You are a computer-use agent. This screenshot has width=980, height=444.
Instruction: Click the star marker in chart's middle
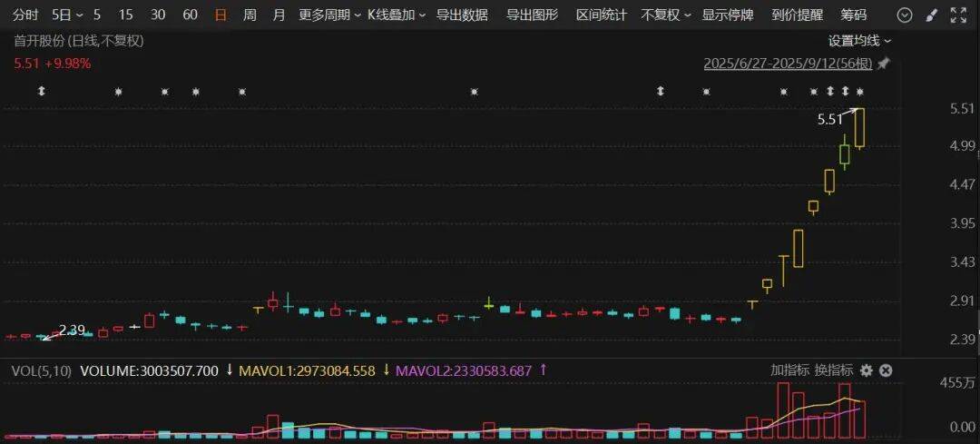click(474, 92)
